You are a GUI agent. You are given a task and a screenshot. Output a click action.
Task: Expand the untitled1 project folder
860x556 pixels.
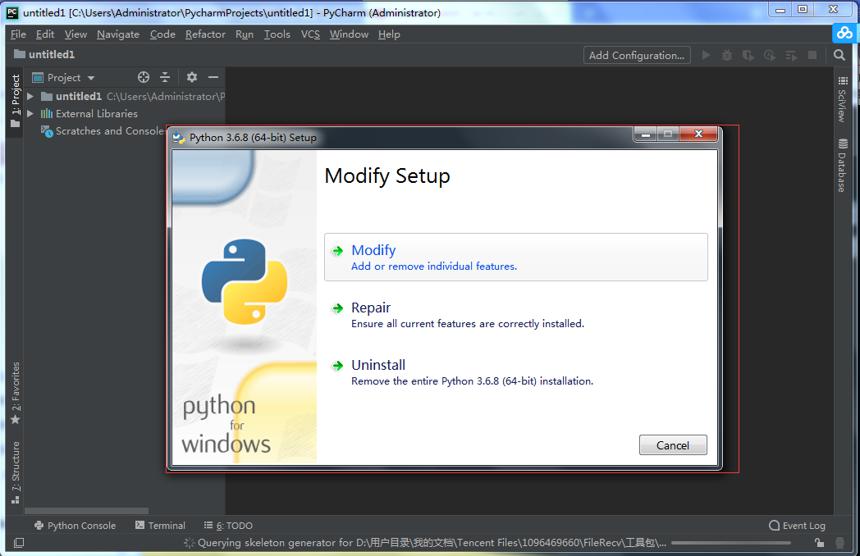click(x=31, y=97)
